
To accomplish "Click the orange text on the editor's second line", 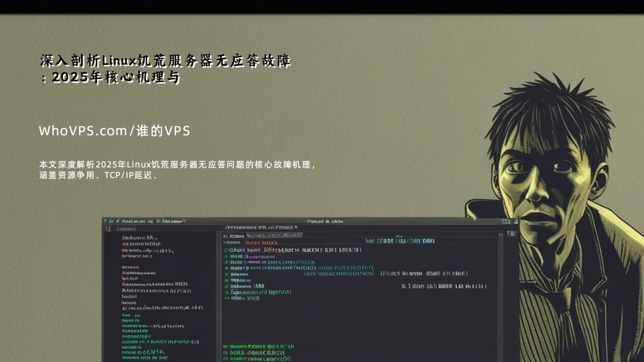I will click(x=261, y=243).
